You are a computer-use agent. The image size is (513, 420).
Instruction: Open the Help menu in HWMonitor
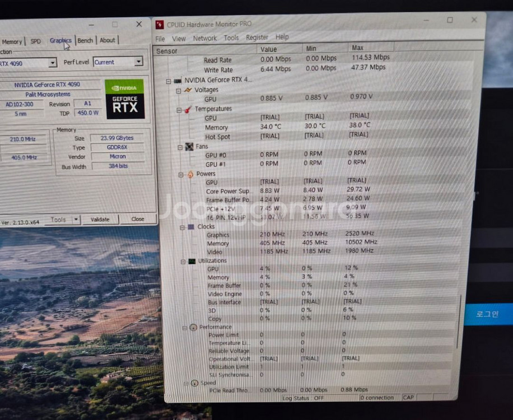282,37
